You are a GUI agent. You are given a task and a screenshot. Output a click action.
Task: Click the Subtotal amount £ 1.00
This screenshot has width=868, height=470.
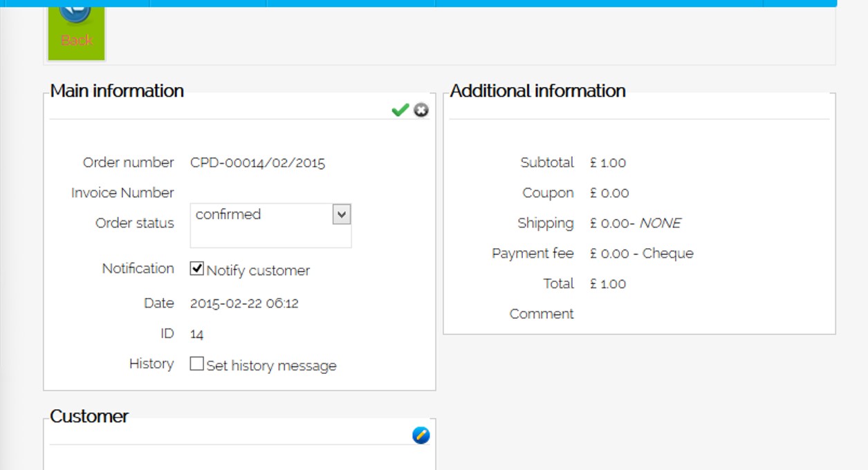click(x=608, y=163)
